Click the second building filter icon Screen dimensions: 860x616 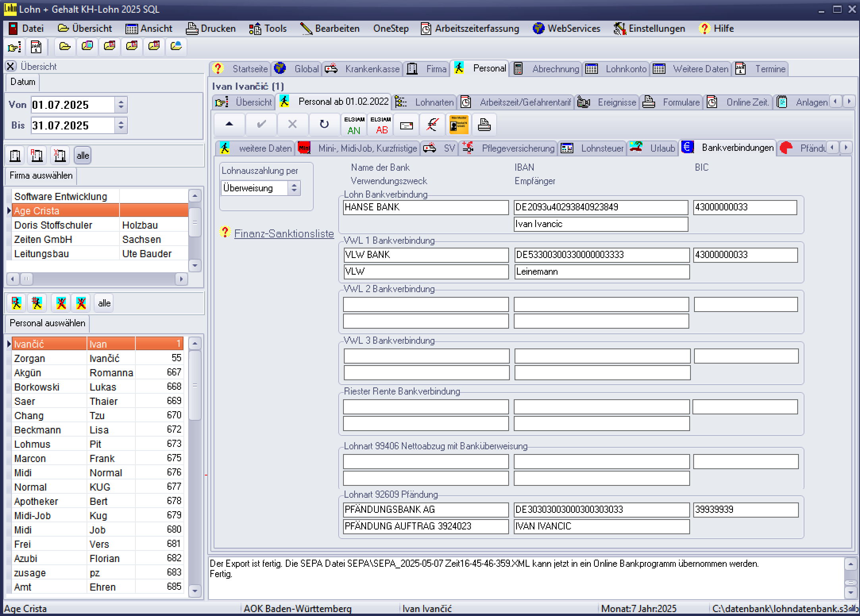(x=37, y=155)
